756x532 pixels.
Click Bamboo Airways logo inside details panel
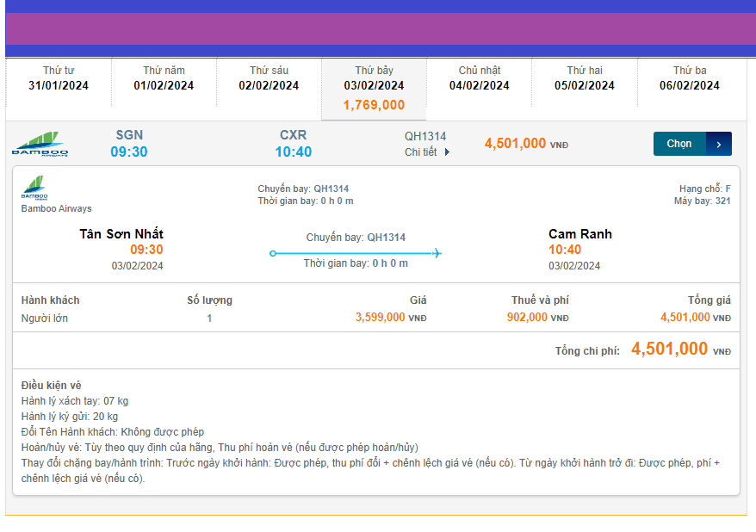tap(35, 188)
